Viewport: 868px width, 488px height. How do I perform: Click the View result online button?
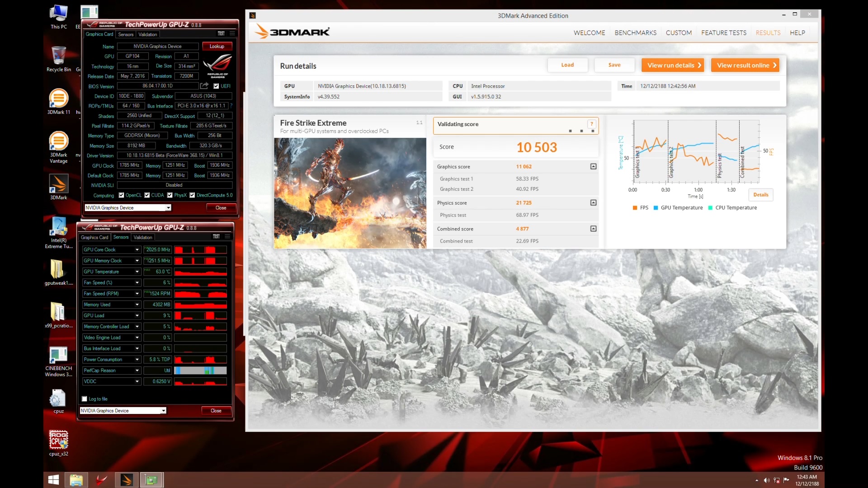click(x=745, y=65)
